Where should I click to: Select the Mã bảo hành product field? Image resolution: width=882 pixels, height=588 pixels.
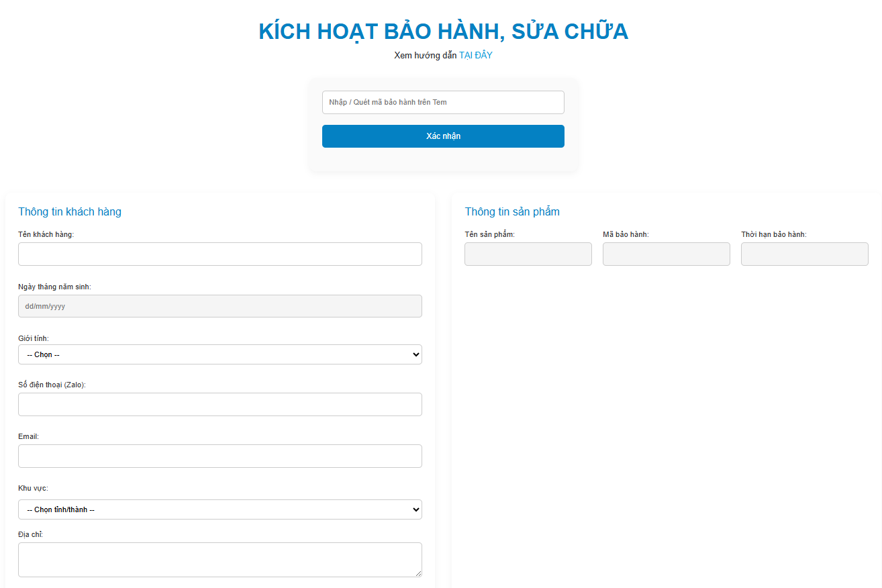[666, 254]
